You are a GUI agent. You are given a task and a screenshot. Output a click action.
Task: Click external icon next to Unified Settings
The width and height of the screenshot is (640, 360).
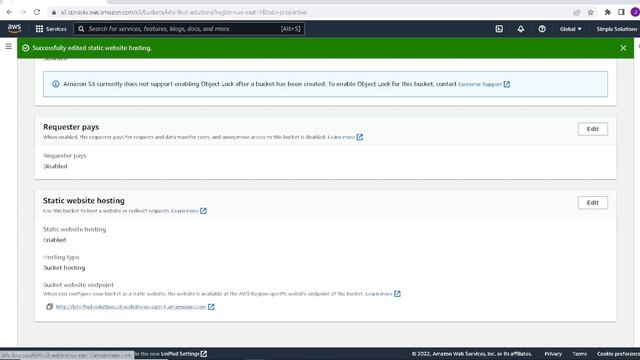click(x=204, y=354)
